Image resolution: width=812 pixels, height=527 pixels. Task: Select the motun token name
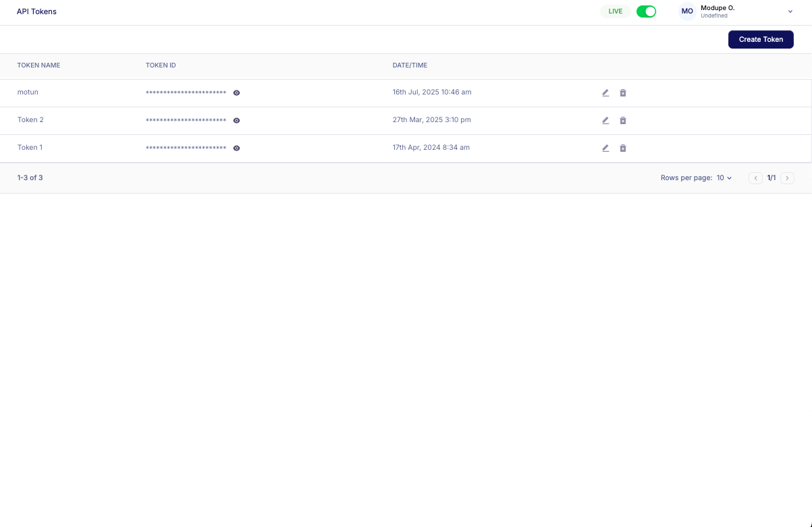[28, 92]
